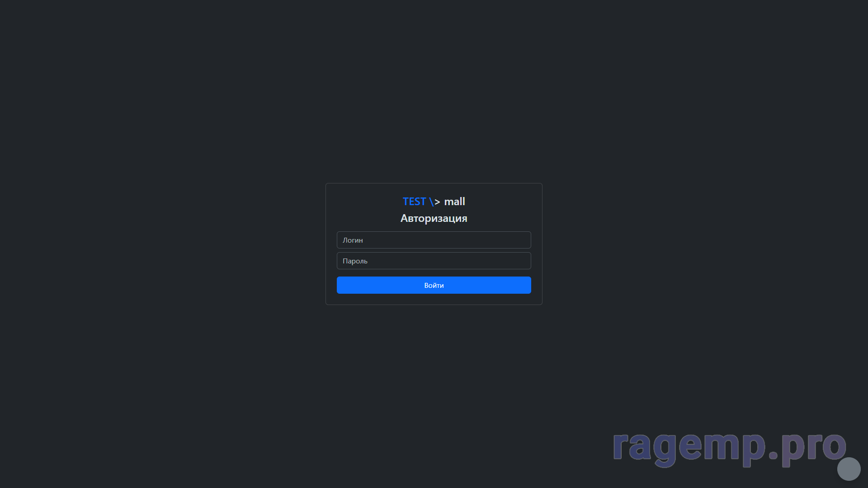Focus the Пароль input field
Image resolution: width=868 pixels, height=488 pixels.
[x=434, y=261]
